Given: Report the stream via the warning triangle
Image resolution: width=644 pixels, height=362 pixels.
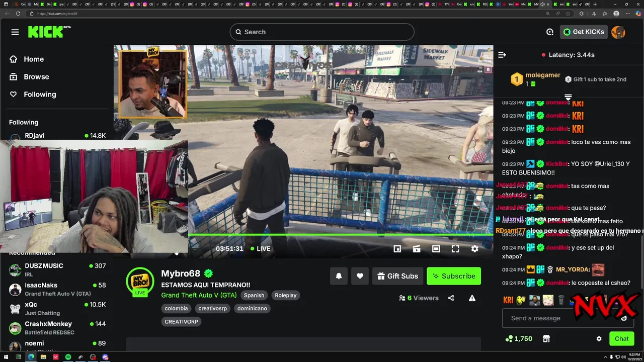Looking at the screenshot, I should tap(472, 298).
